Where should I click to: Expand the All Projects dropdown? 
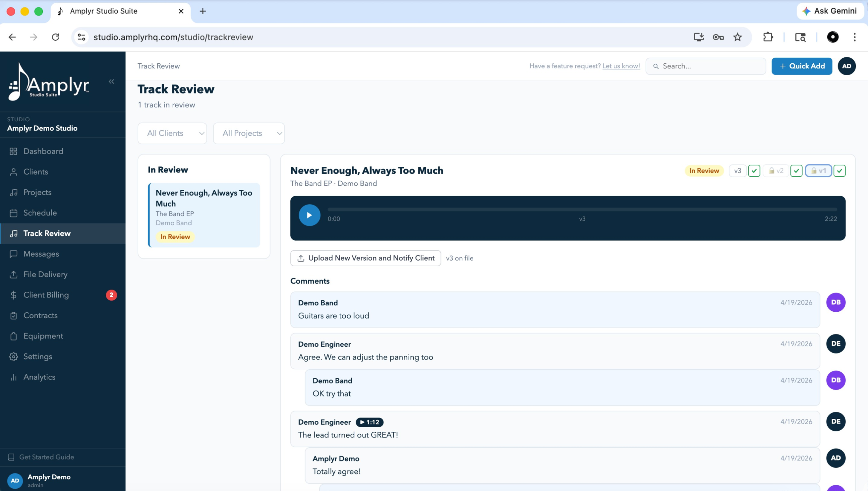coord(249,133)
